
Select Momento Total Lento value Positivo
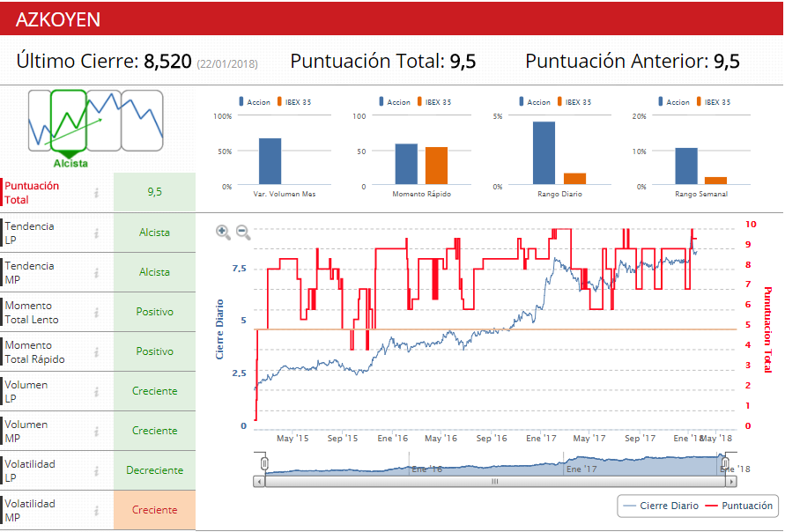(155, 312)
